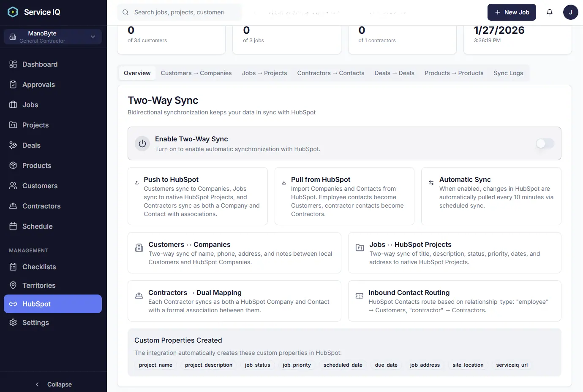Click the site_location property tag
Image resolution: width=583 pixels, height=392 pixels.
point(468,365)
